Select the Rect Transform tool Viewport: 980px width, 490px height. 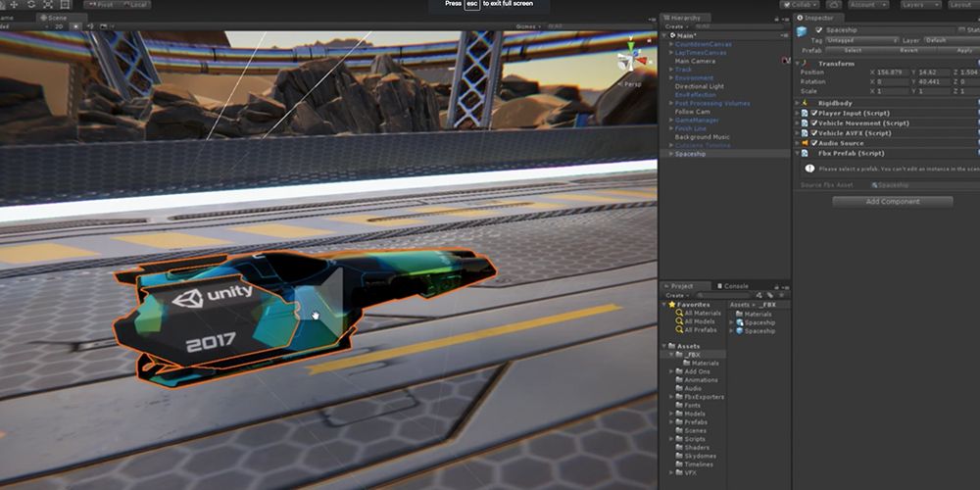pos(65,4)
